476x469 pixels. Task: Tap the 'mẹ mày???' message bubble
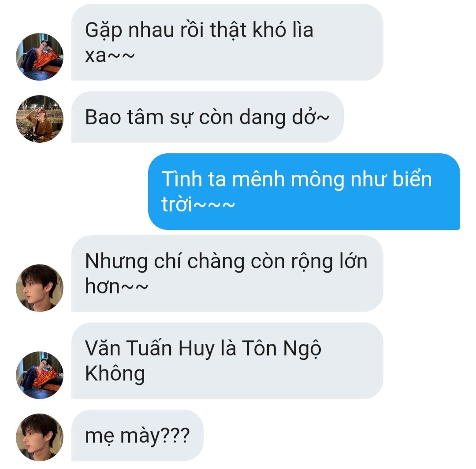click(x=137, y=436)
